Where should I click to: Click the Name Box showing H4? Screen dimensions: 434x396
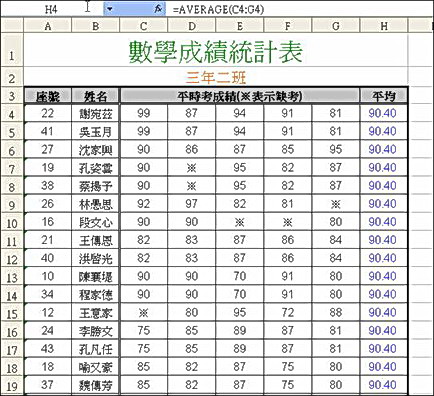pos(52,9)
